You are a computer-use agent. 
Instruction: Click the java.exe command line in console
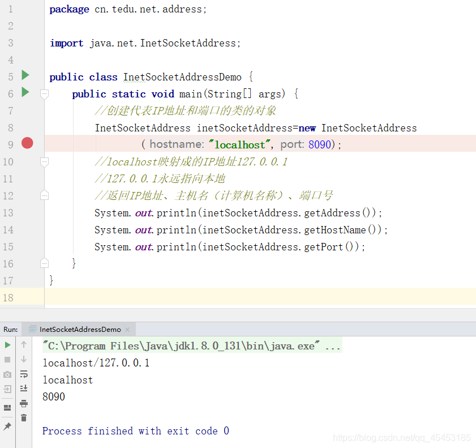(x=192, y=345)
